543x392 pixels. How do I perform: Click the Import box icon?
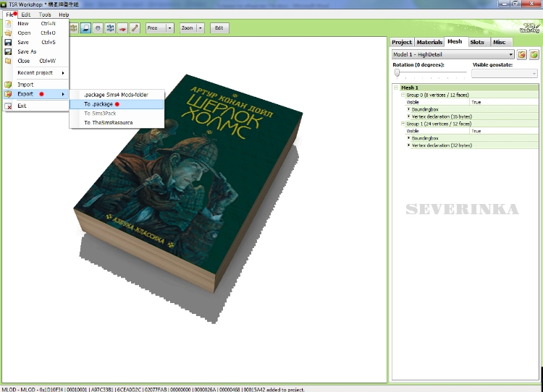point(8,85)
